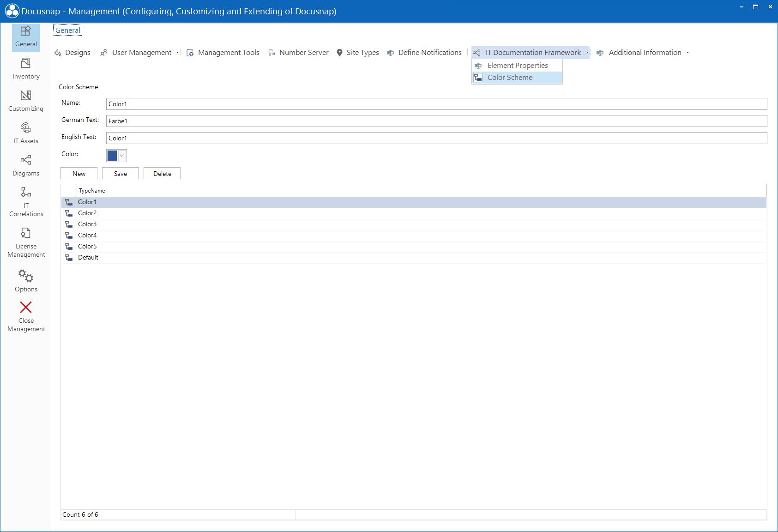The height and width of the screenshot is (532, 778).
Task: Click Close Management red X icon
Action: click(x=26, y=307)
